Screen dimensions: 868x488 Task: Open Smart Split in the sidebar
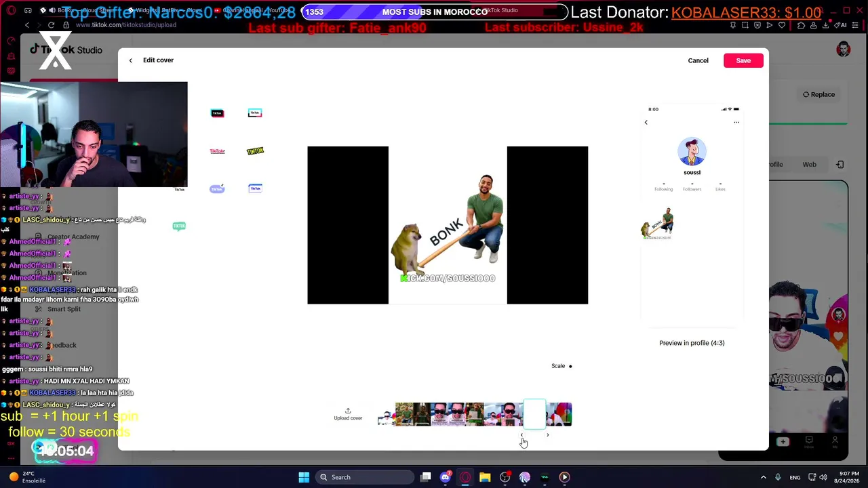[64, 309]
